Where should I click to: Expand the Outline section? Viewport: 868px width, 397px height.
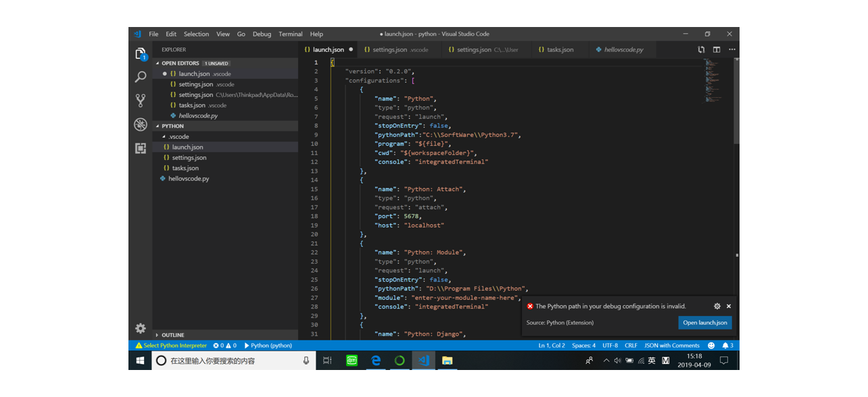pos(225,335)
